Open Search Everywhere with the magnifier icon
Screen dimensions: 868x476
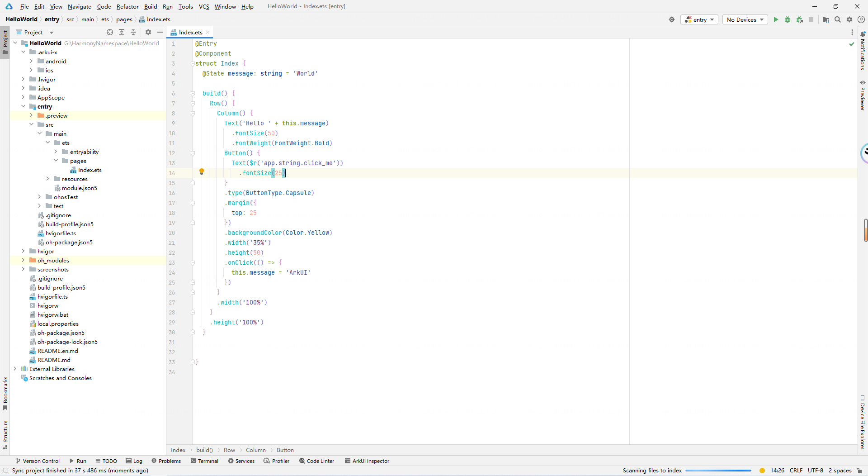coord(838,19)
